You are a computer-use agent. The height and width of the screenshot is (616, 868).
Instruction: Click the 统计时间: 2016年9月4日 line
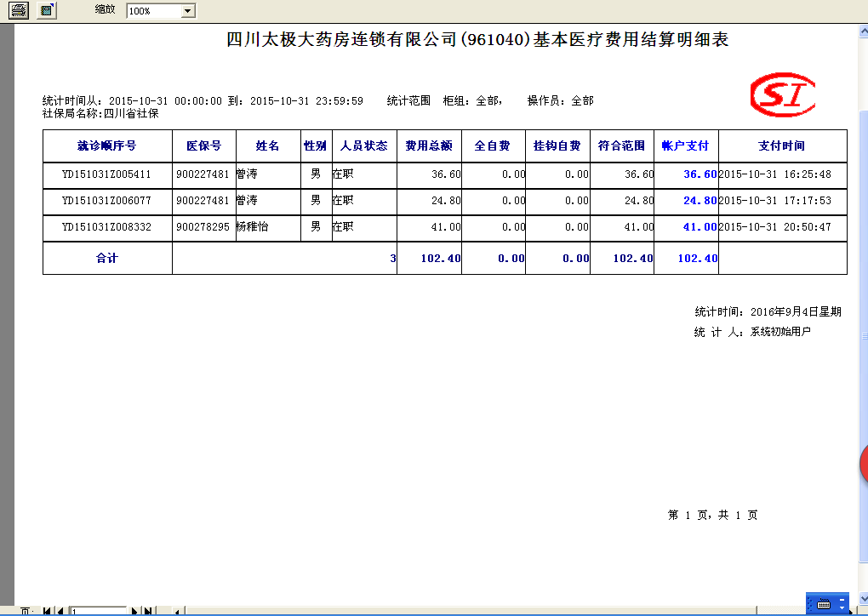tap(768, 311)
